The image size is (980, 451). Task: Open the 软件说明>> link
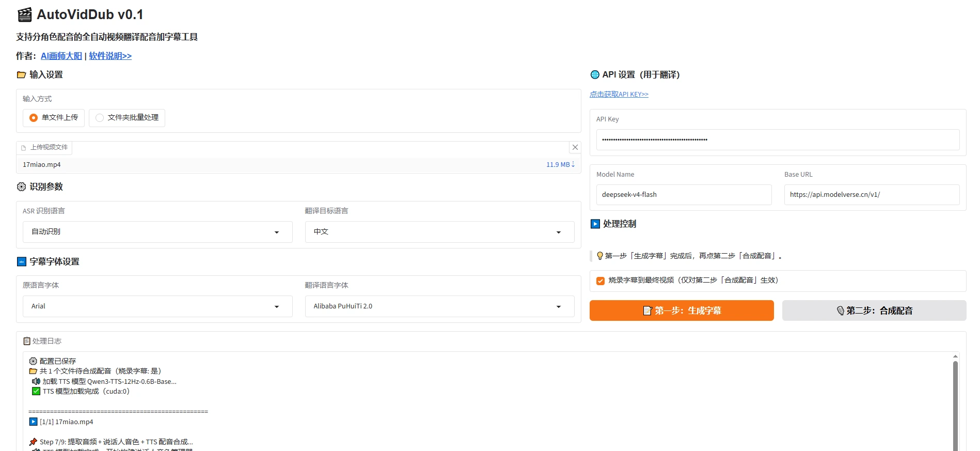coord(110,56)
